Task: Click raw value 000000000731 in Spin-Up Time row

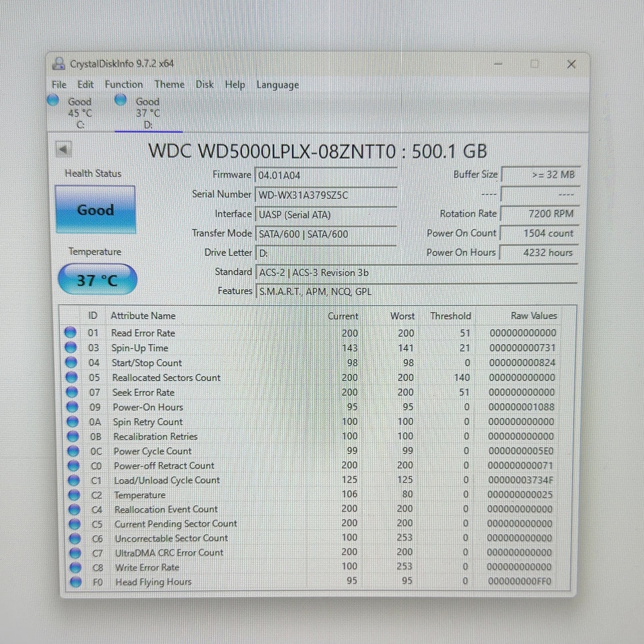Action: [x=522, y=348]
